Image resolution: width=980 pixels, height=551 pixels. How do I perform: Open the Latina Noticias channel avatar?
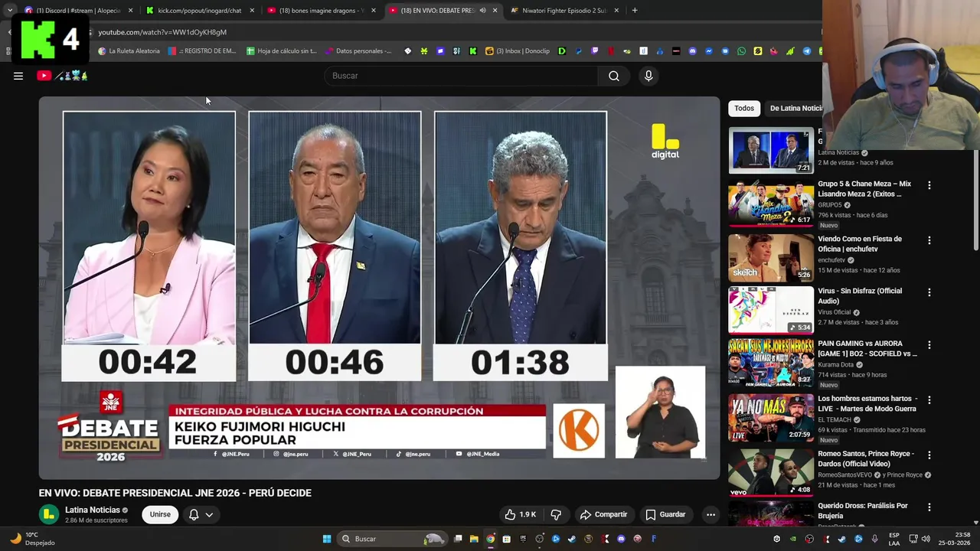point(49,514)
